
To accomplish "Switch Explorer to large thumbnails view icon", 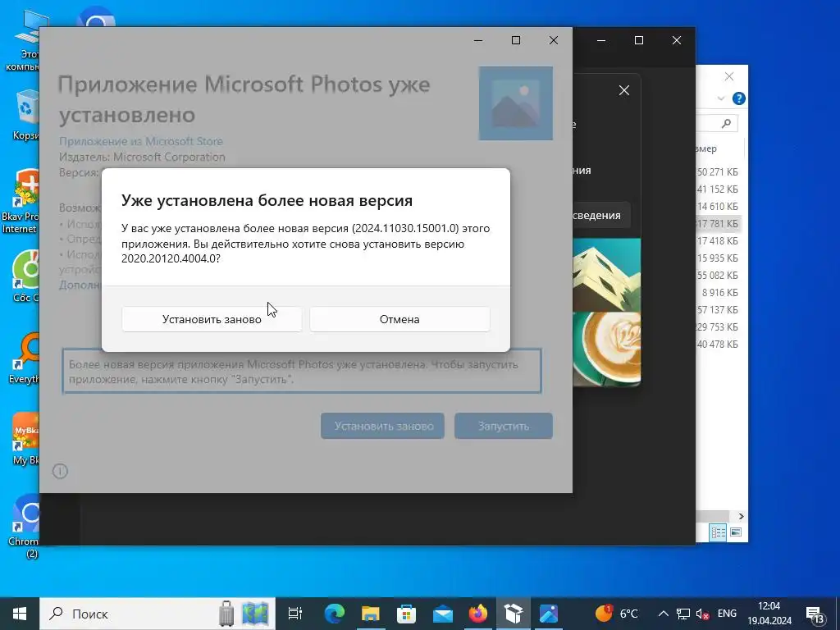I will 736,532.
